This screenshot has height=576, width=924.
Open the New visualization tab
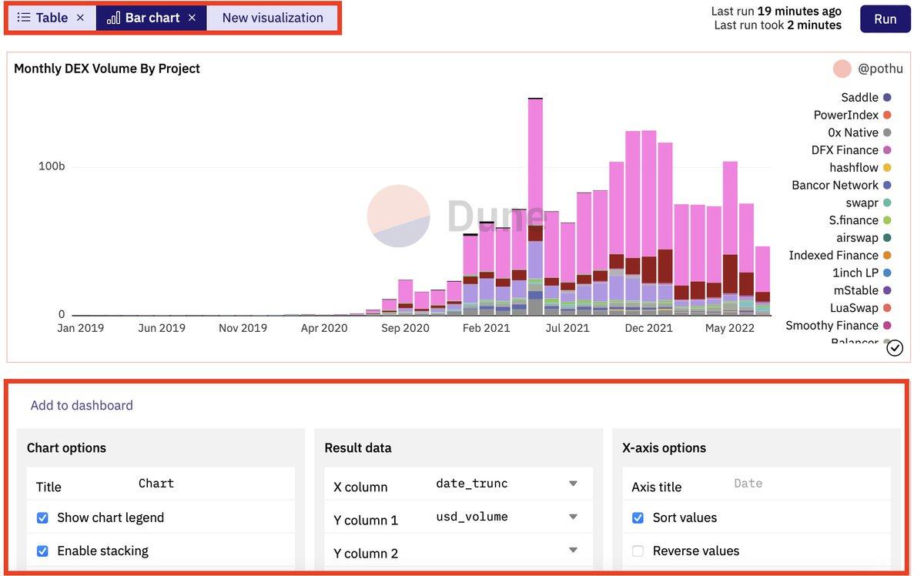273,18
